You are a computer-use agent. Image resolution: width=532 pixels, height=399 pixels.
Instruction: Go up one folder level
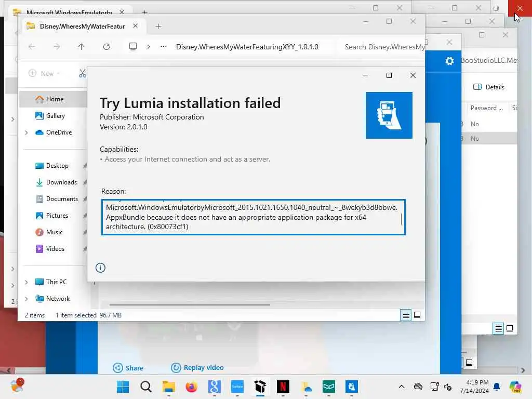pos(81,47)
